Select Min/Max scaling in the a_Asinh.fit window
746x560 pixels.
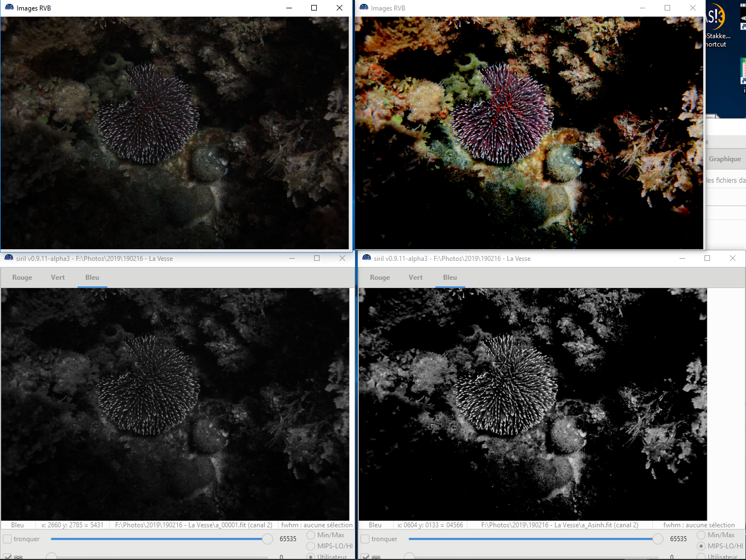701,535
